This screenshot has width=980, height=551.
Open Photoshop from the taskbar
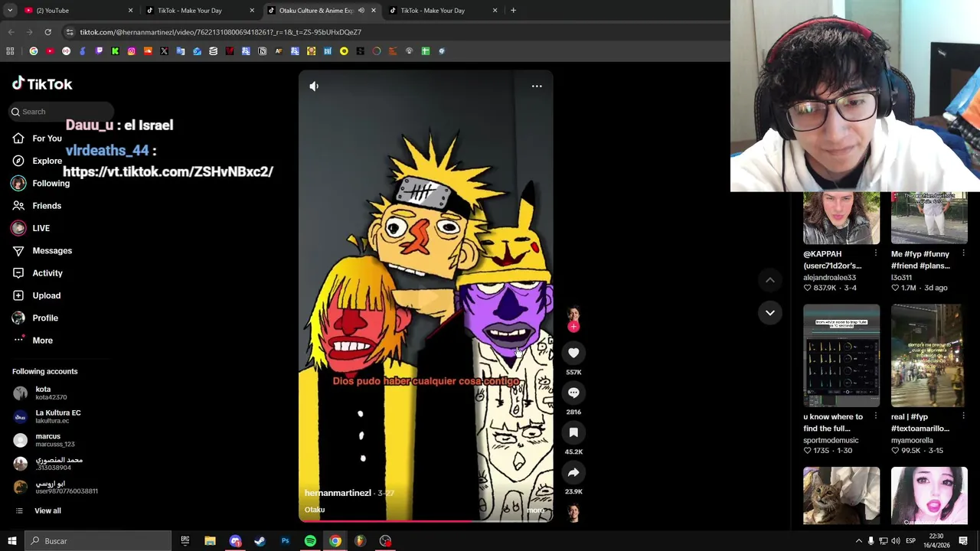pos(285,541)
